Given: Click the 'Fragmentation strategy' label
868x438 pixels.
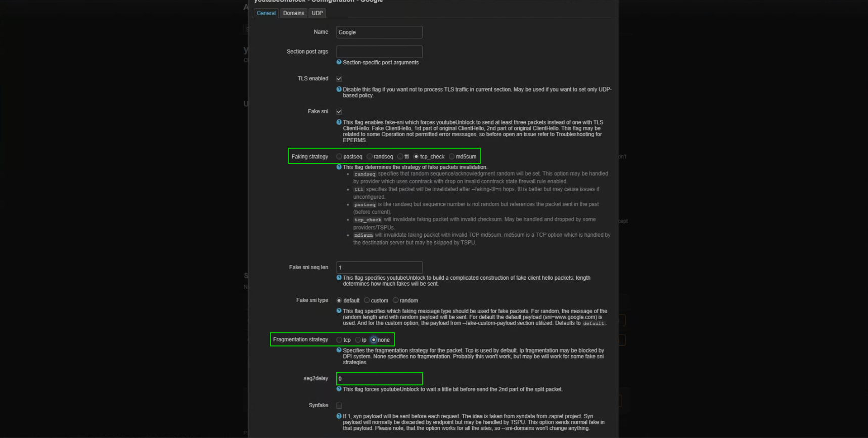Looking at the screenshot, I should click(301, 340).
